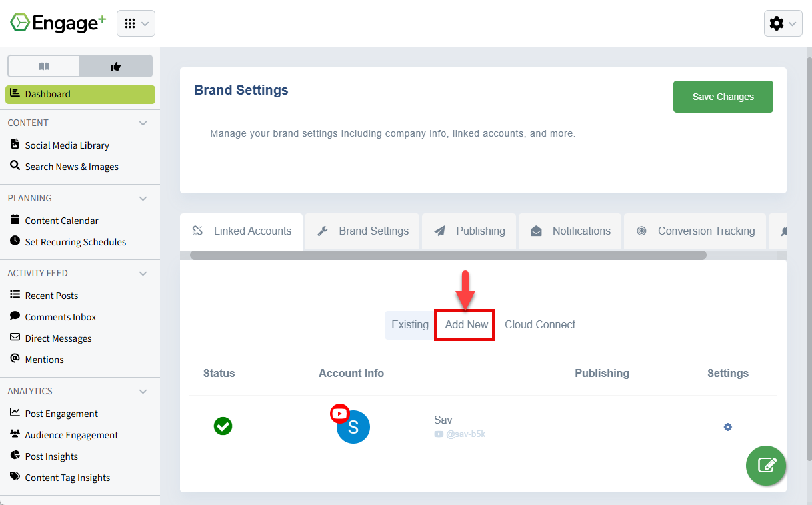
Task: Switch to the book sidebar view
Action: click(x=44, y=66)
